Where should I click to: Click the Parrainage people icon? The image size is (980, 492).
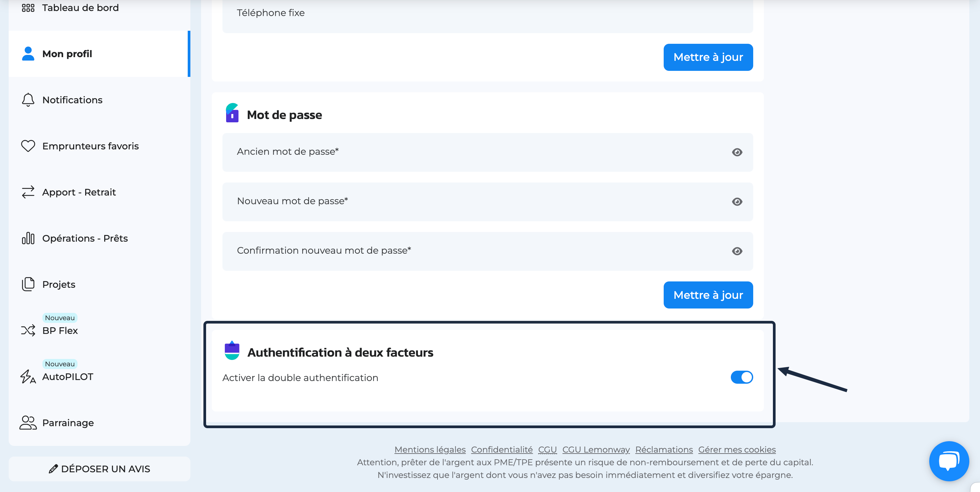(28, 423)
